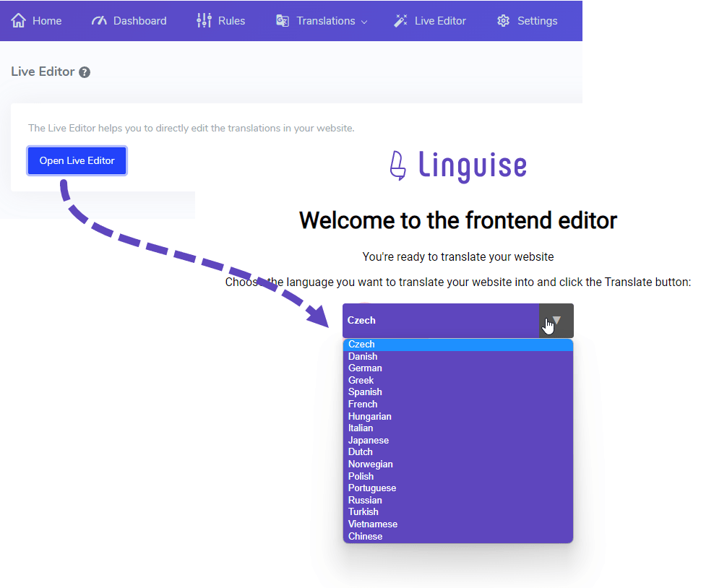The height and width of the screenshot is (588, 727).
Task: Select Czech from the language list
Action: [x=458, y=345]
